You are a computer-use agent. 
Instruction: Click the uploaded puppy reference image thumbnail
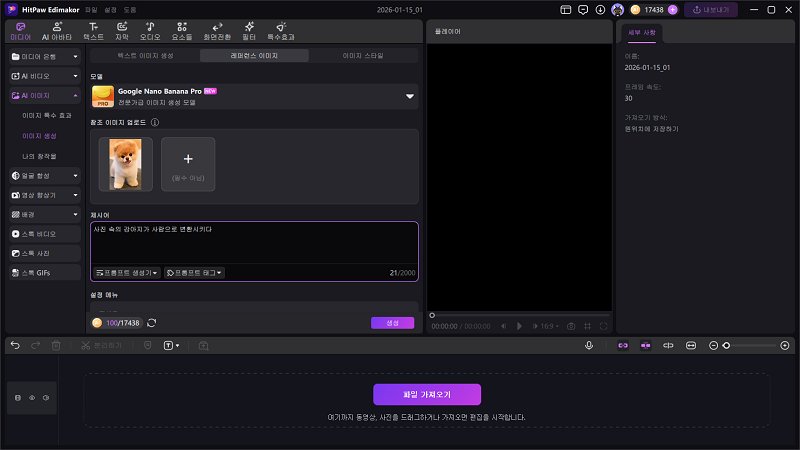pos(125,164)
